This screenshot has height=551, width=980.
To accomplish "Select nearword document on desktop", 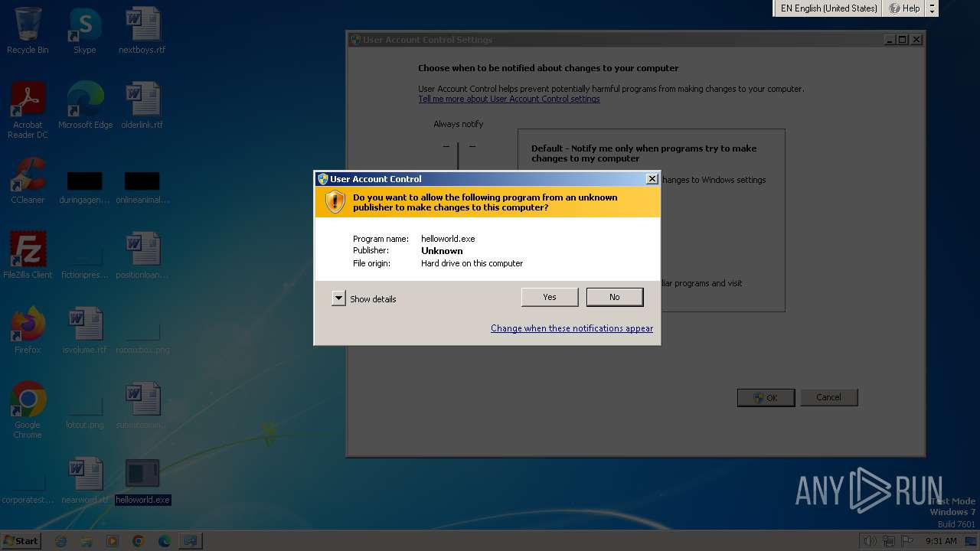I will [x=85, y=481].
